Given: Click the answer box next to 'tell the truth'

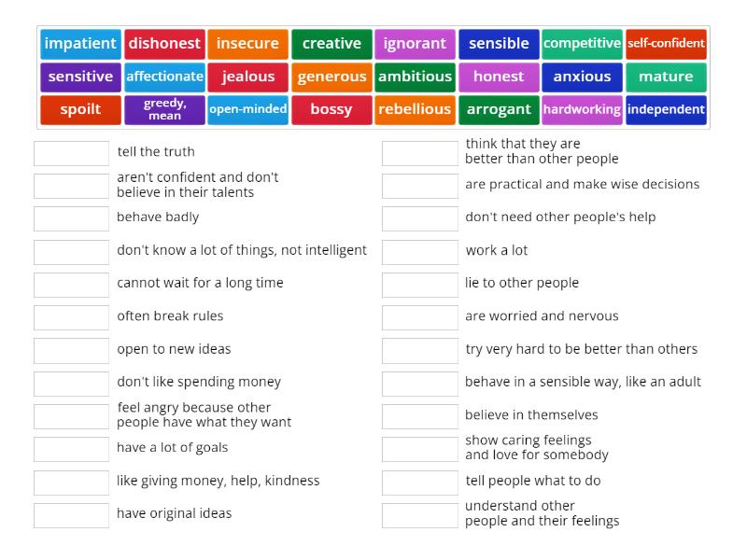Looking at the screenshot, I should tap(69, 151).
